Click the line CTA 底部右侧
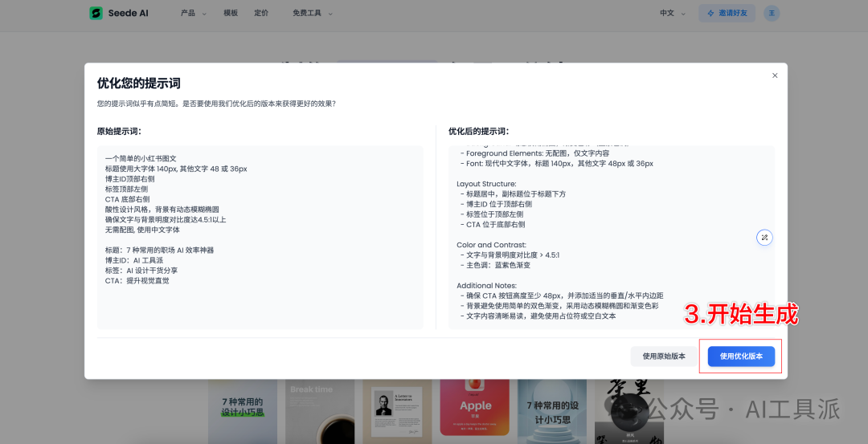868x444 pixels. tap(127, 199)
